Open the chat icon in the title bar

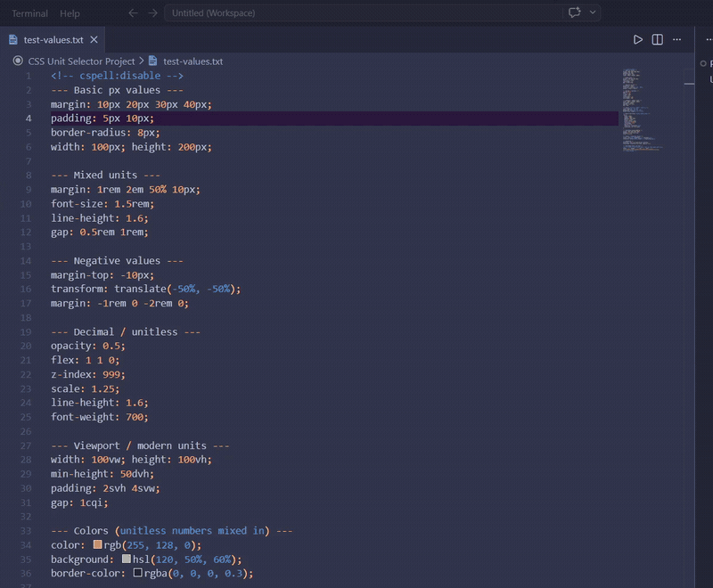pyautogui.click(x=574, y=12)
